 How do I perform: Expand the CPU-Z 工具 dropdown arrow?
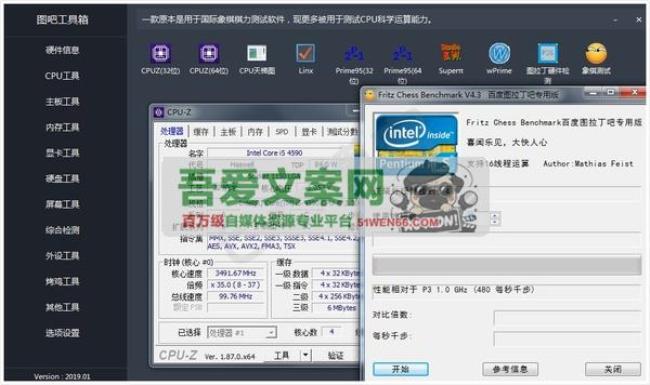(x=306, y=355)
